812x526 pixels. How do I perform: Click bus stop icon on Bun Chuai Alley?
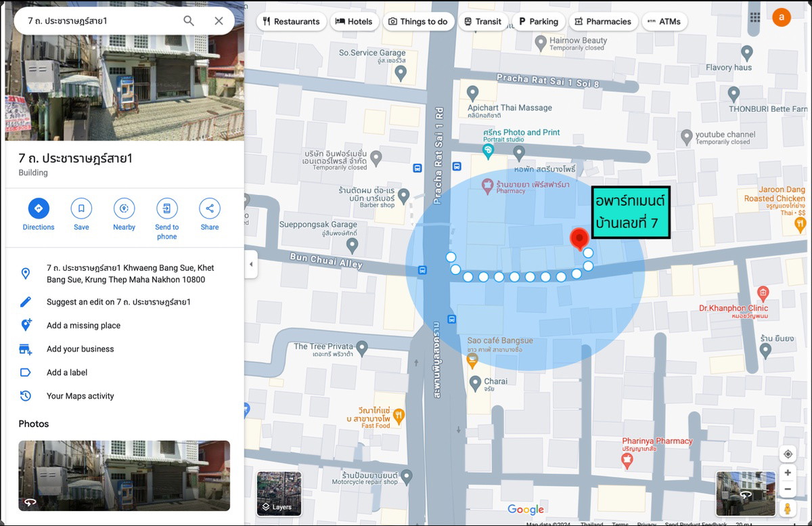point(422,270)
